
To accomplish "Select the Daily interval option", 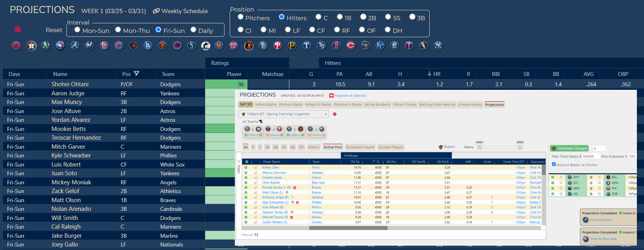I will (x=193, y=30).
